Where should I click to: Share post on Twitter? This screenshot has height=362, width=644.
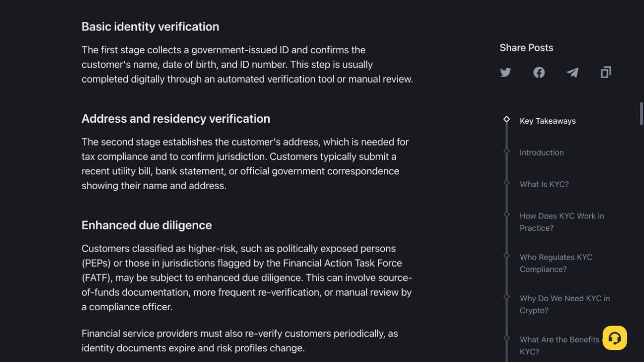506,73
